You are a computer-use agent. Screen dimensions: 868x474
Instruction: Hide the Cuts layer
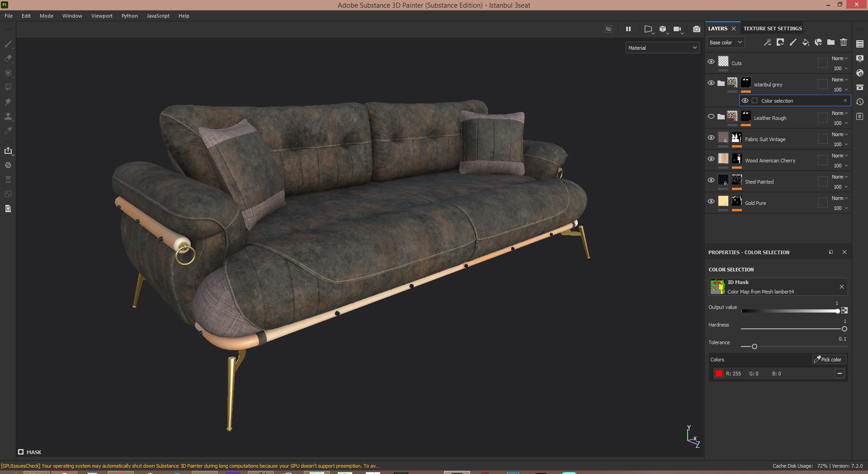click(x=711, y=62)
